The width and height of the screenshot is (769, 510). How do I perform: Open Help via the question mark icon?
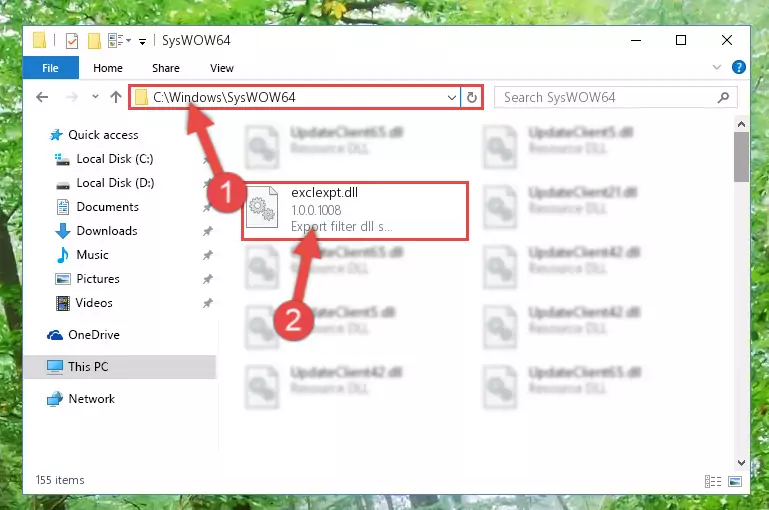coord(738,67)
